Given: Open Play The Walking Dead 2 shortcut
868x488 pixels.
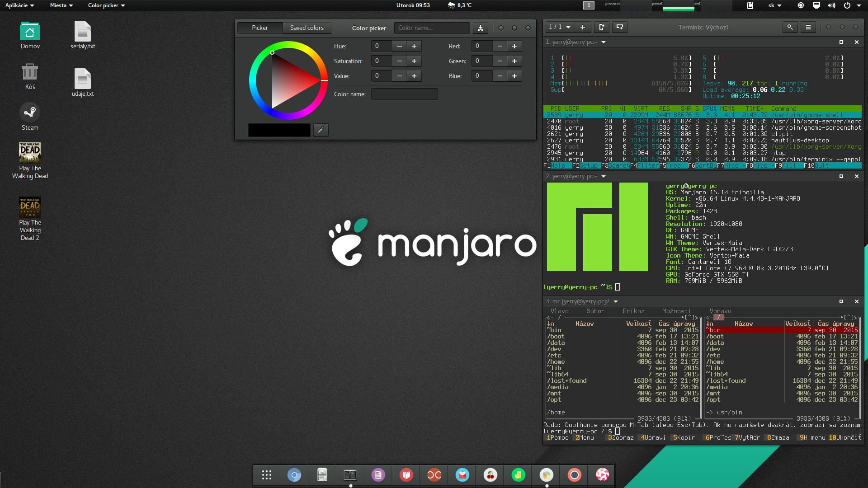Looking at the screenshot, I should coord(30,219).
